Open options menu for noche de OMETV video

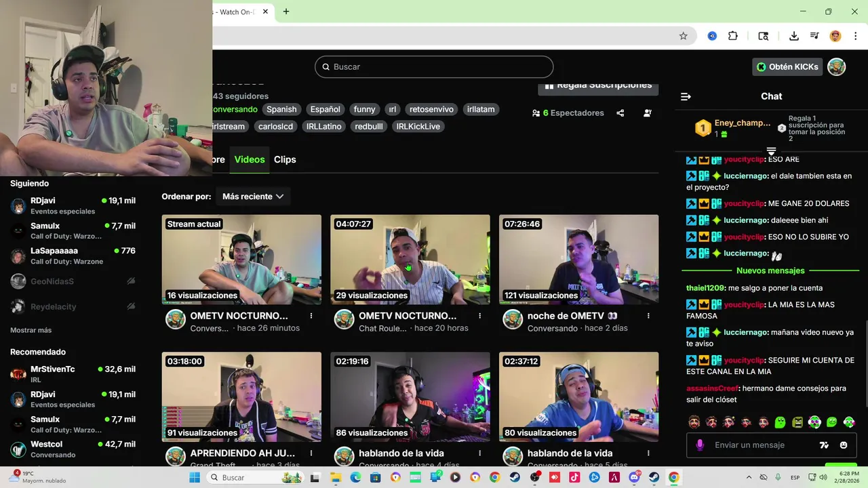[x=648, y=316]
